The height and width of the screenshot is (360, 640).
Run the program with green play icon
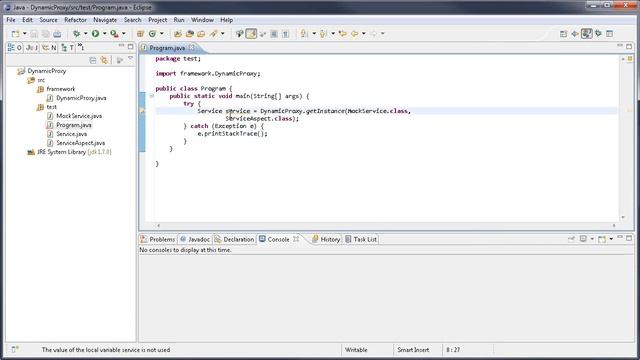point(95,33)
